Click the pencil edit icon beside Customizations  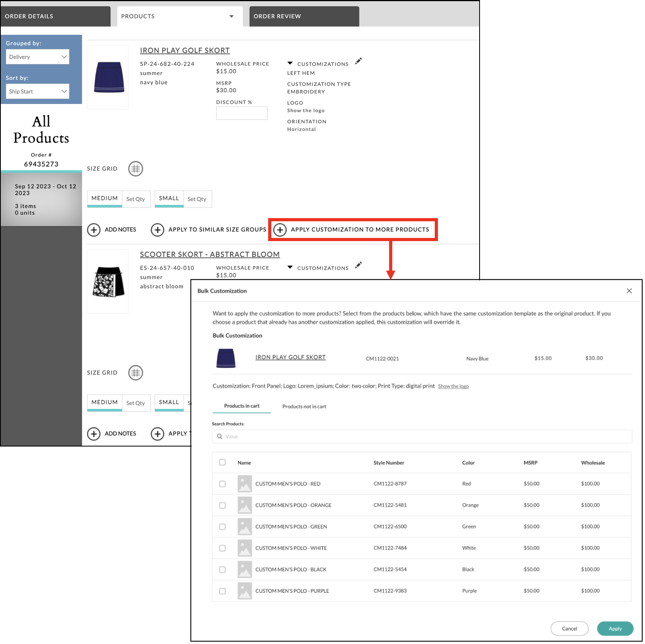click(358, 61)
